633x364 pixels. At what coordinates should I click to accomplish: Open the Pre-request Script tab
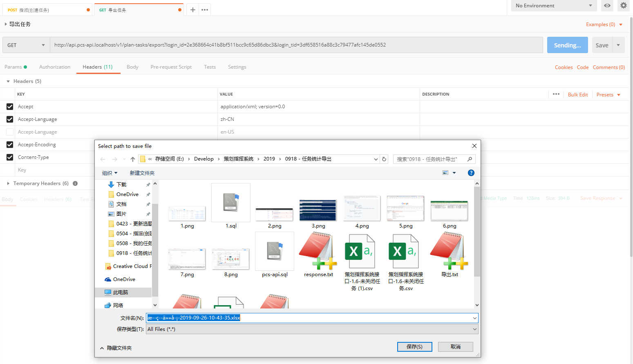(171, 67)
